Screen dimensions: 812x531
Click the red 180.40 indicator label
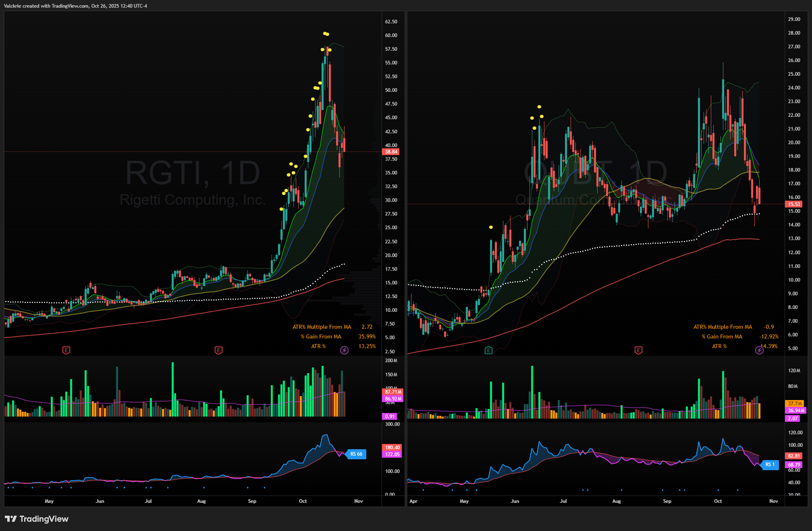tap(392, 448)
